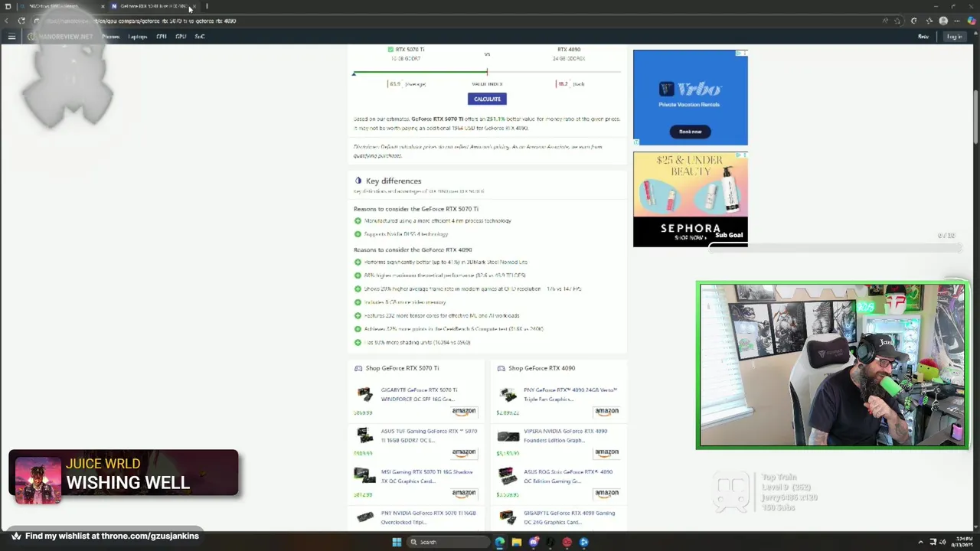Image resolution: width=980 pixels, height=551 pixels.
Task: Click GIGABYTE 5070 Ti product thumbnail
Action: coord(365,394)
